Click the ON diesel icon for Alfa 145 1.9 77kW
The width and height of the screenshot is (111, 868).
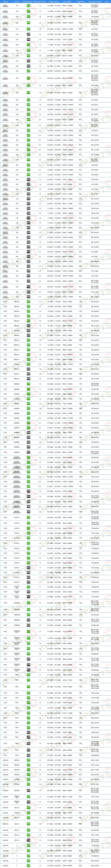tap(28, 39)
